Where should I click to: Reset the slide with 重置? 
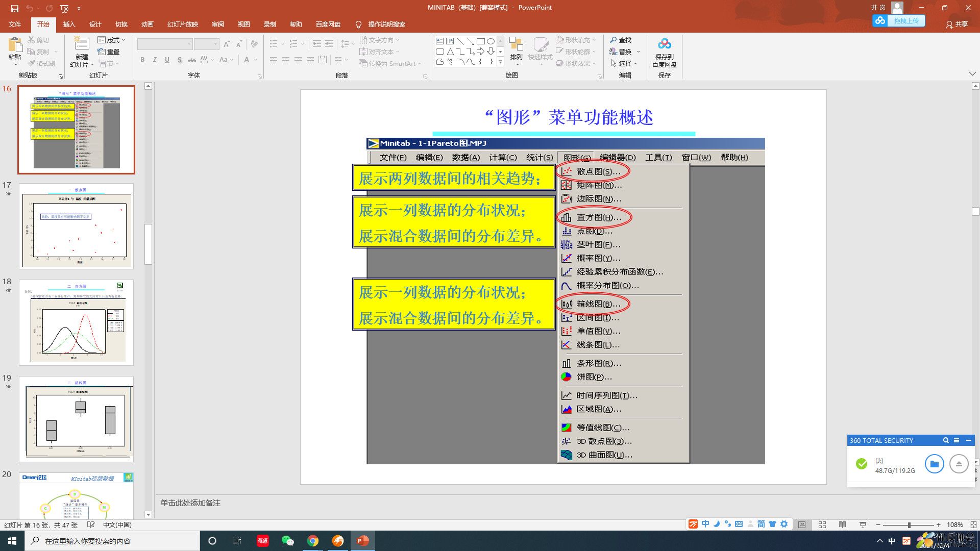click(x=109, y=52)
